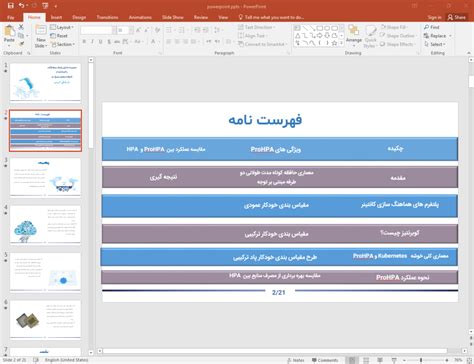Clear all formatting
Screen dimensions: 474x364
click(x=157, y=30)
